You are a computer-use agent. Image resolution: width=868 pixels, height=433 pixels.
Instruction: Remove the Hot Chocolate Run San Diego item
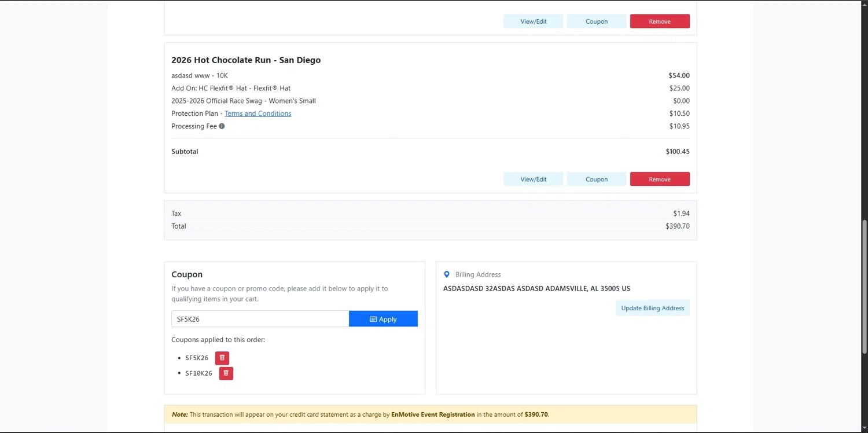660,179
